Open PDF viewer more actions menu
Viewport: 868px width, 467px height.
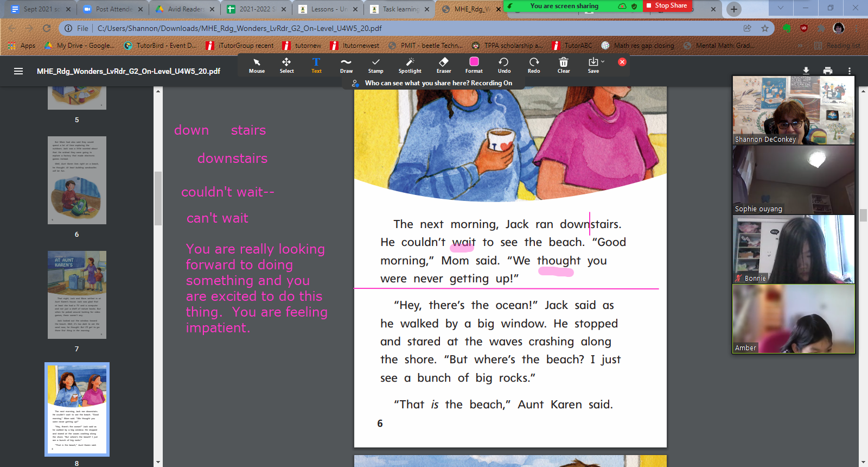850,71
